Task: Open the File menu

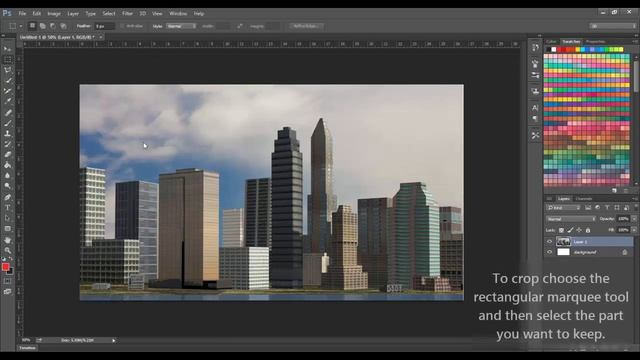Action: [x=22, y=13]
